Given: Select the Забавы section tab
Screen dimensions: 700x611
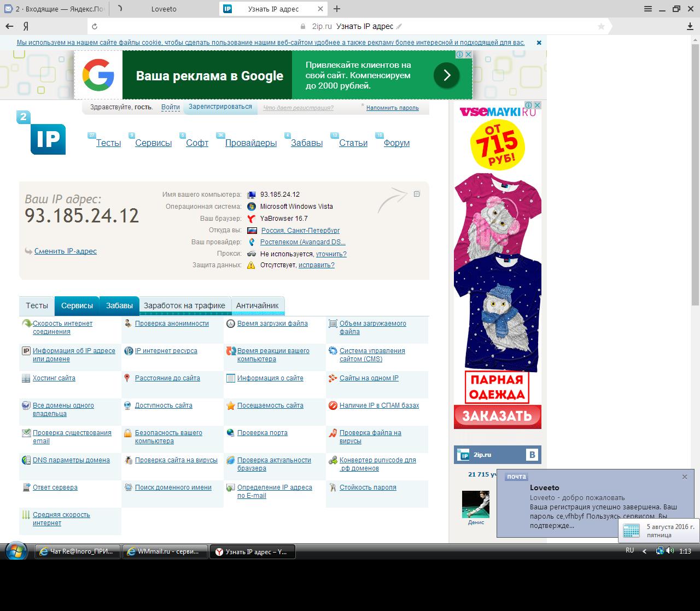Looking at the screenshot, I should [x=119, y=305].
